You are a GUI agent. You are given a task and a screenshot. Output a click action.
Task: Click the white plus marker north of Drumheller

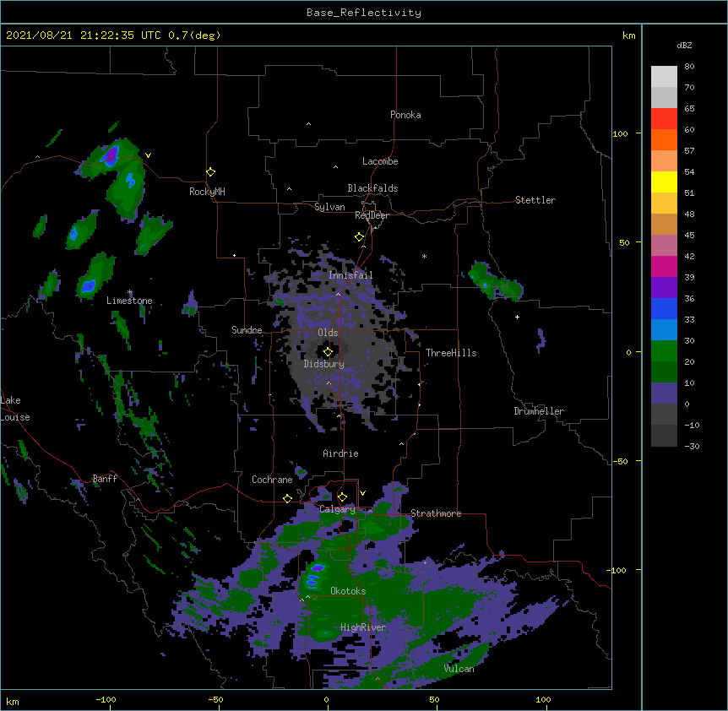tap(517, 317)
